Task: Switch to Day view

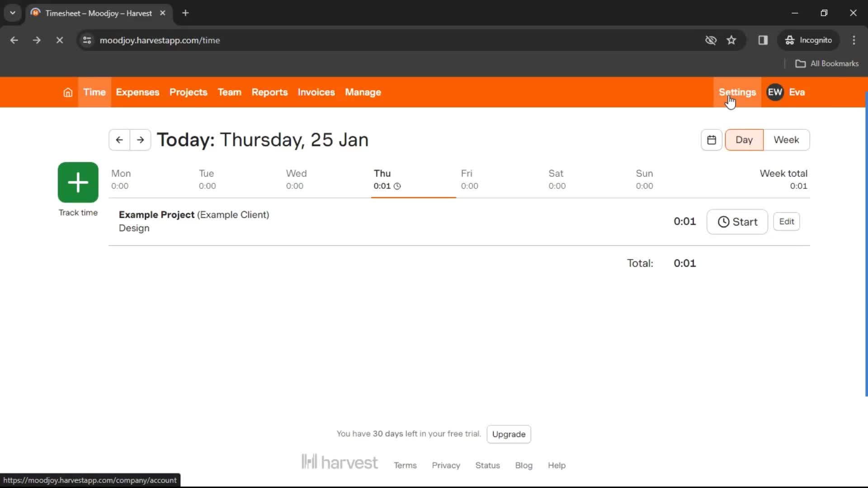Action: pyautogui.click(x=744, y=140)
